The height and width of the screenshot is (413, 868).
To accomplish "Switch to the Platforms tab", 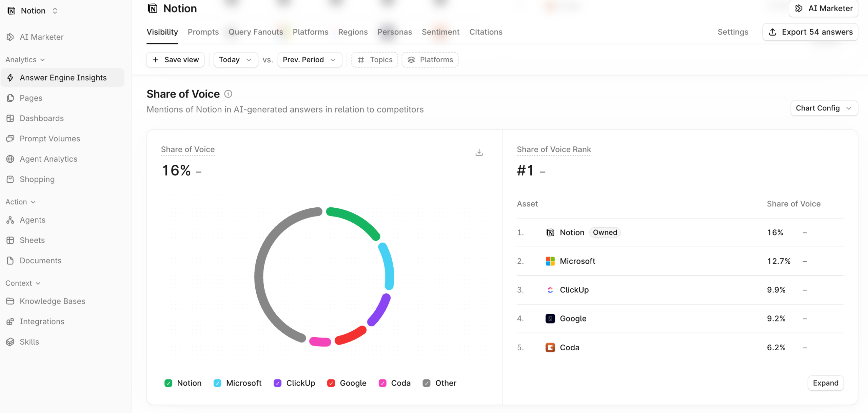I will [x=311, y=32].
